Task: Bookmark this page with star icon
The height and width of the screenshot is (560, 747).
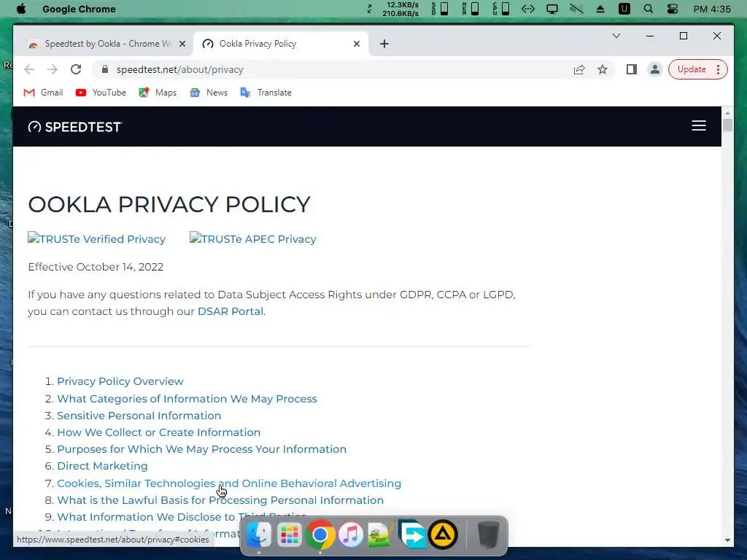Action: [x=602, y=69]
